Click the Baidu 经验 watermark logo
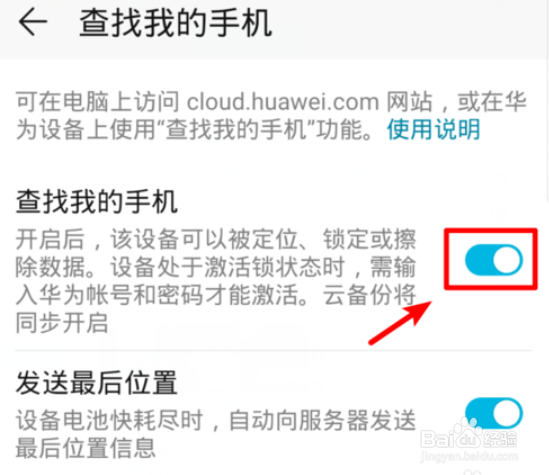This screenshot has height=475, width=549. [x=469, y=436]
